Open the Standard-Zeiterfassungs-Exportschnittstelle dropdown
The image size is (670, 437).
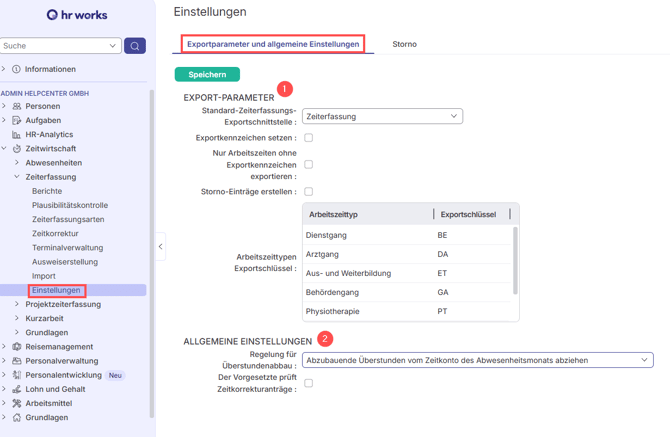click(x=382, y=116)
